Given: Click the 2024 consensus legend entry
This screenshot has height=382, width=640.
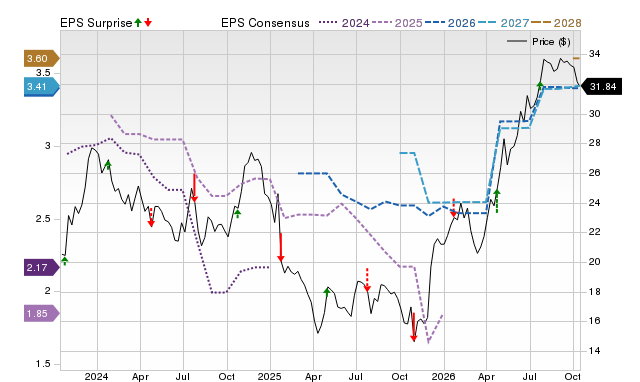Looking at the screenshot, I should pyautogui.click(x=344, y=23).
